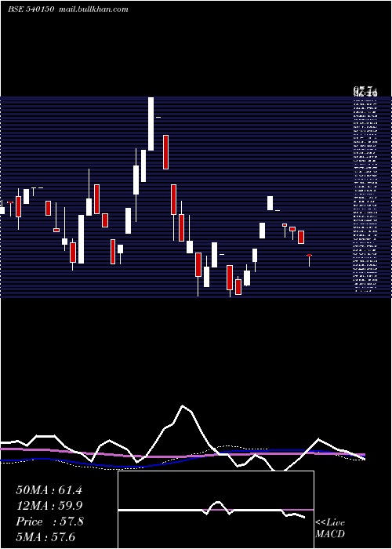Click the '50MA : 61.4' value

pos(49,490)
